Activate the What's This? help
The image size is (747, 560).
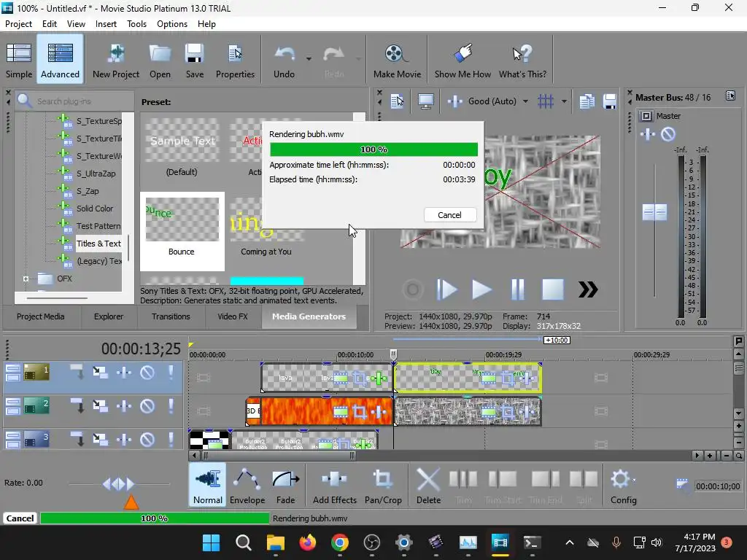pyautogui.click(x=522, y=60)
